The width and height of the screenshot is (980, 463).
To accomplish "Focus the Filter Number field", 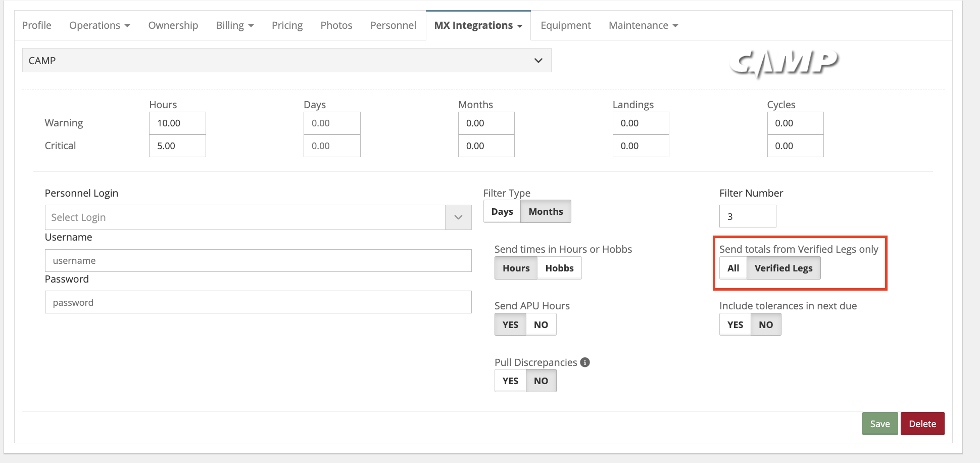I will tap(747, 216).
